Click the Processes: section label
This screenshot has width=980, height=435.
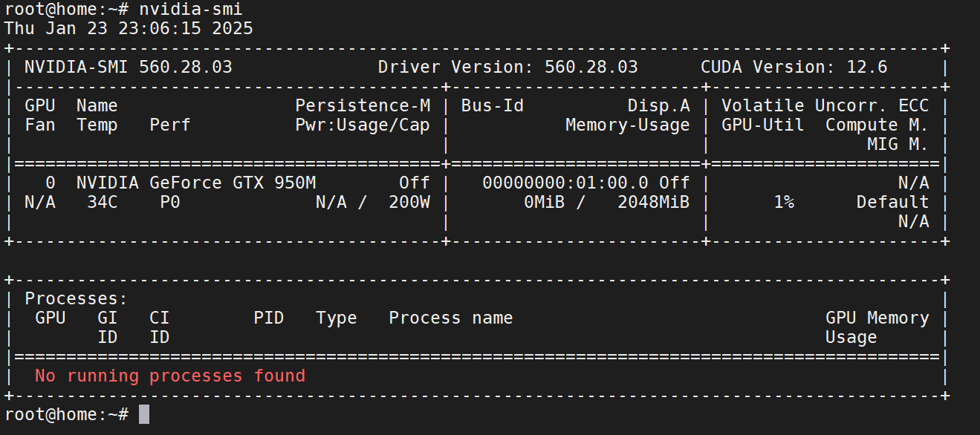pyautogui.click(x=77, y=298)
